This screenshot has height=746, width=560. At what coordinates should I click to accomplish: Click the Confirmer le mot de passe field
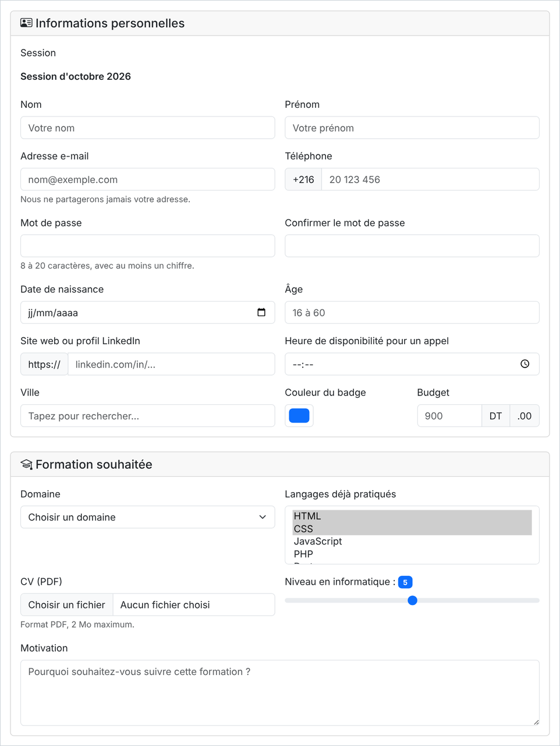(x=412, y=246)
